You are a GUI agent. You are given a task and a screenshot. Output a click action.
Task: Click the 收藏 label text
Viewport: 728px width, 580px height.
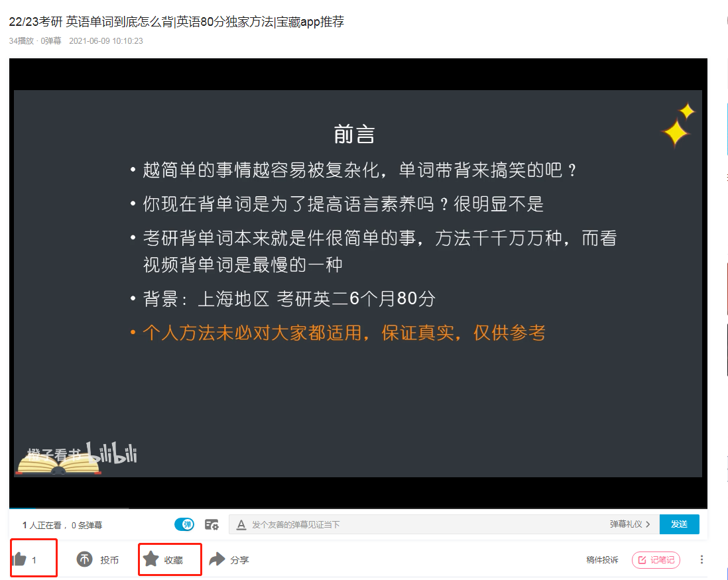pyautogui.click(x=173, y=560)
